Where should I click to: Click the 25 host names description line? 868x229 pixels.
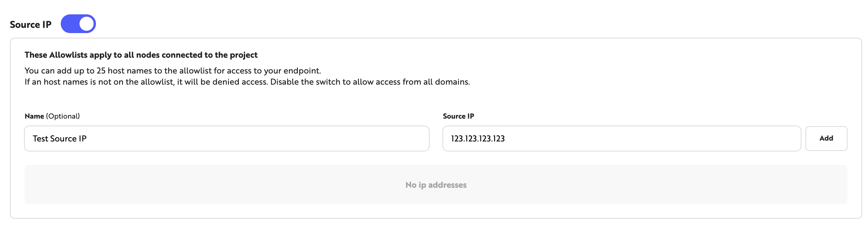[x=173, y=71]
